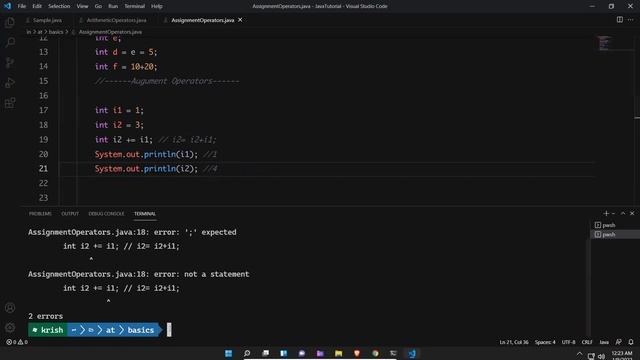This screenshot has width=640, height=360.
Task: Maximize the terminal panel size
Action: click(x=623, y=213)
